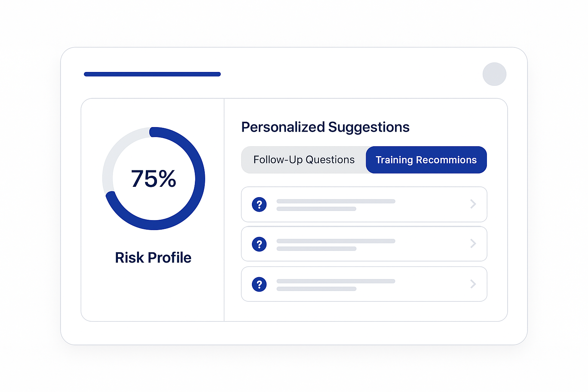Click the first question mark icon
Image resolution: width=588 pixels, height=392 pixels.
pos(259,204)
